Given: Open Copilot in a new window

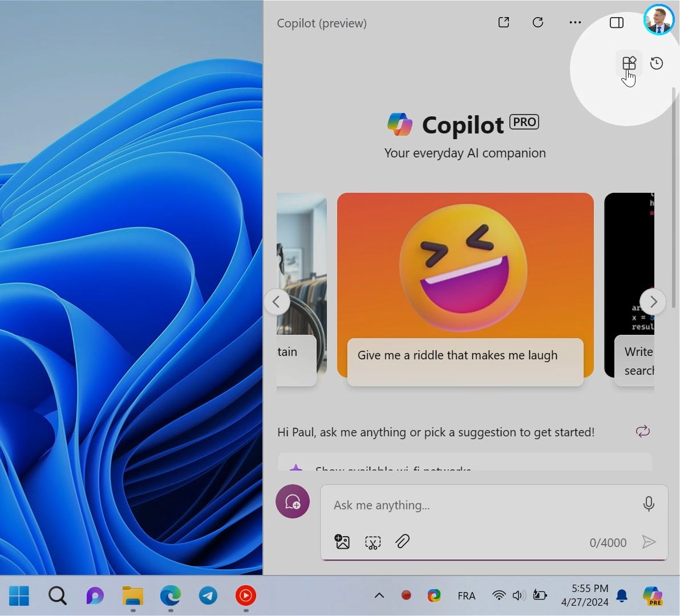Looking at the screenshot, I should (x=504, y=22).
